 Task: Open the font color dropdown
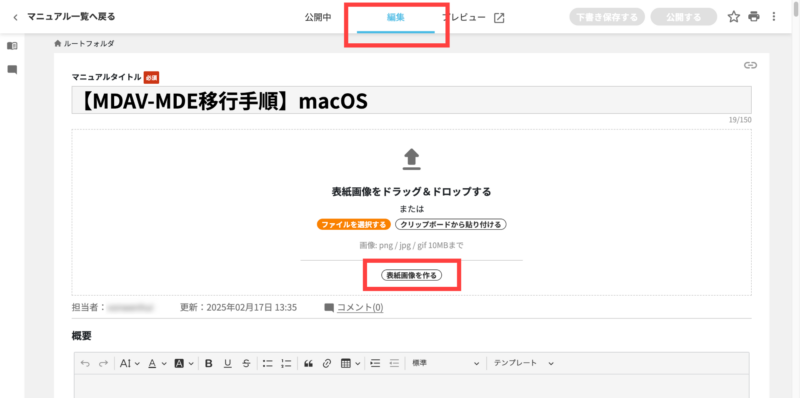click(157, 363)
